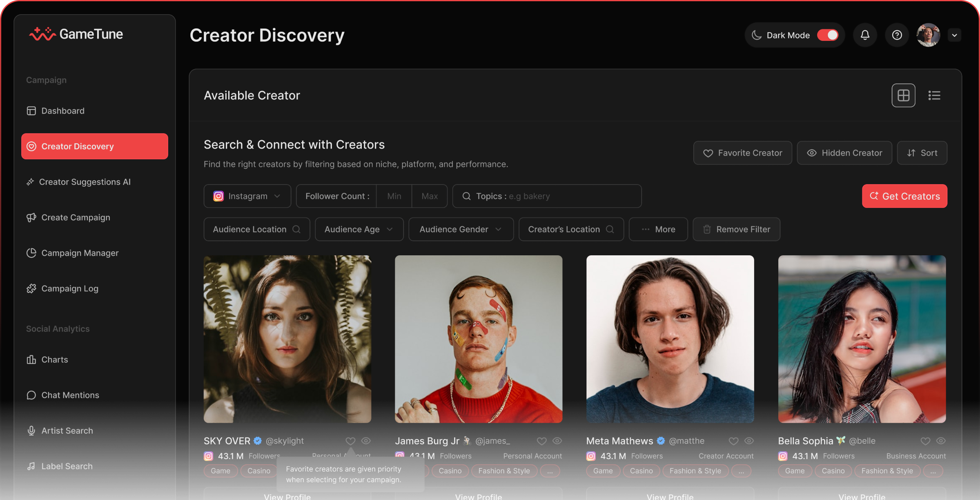Click the Get Creators button
This screenshot has width=980, height=500.
pos(904,196)
